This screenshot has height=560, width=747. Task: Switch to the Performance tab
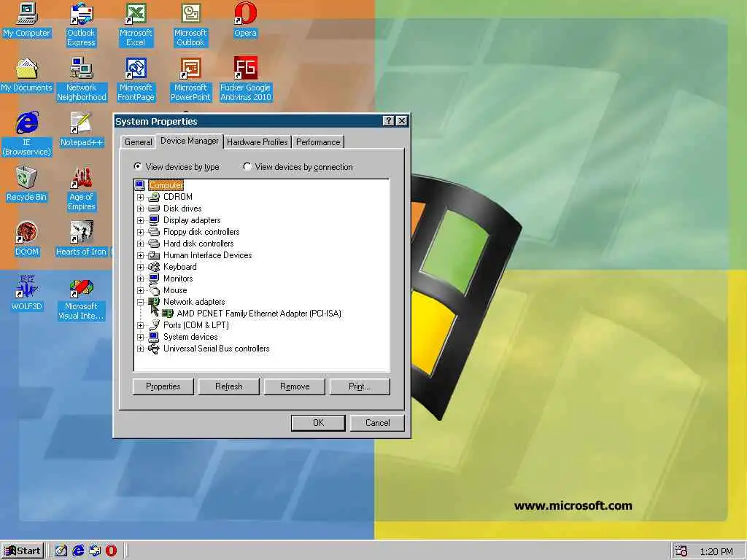[x=318, y=142]
